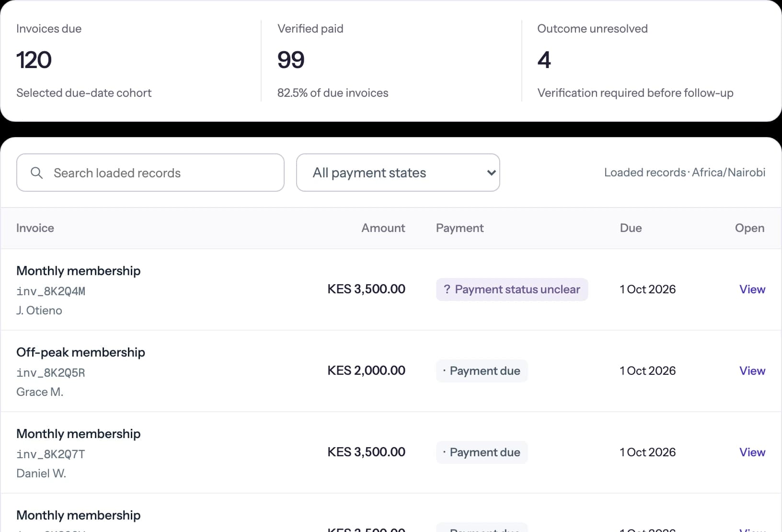Click Loaded records Africa/Nairobi label
The height and width of the screenshot is (532, 782).
685,173
